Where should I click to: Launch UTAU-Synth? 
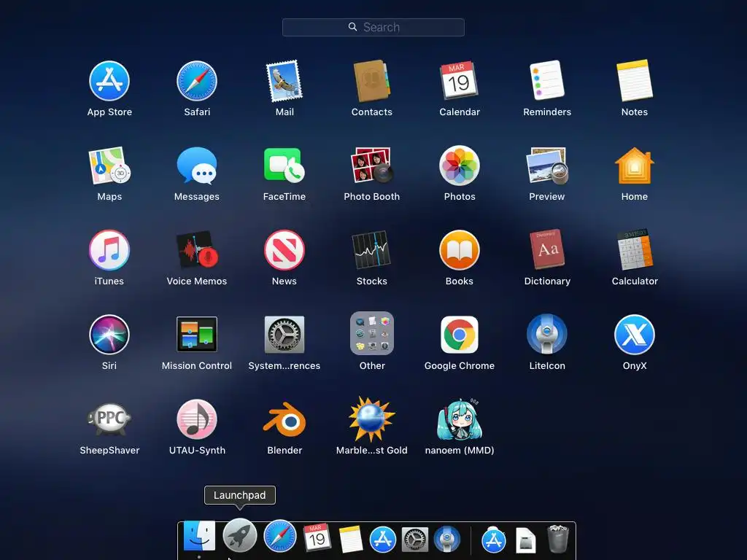pyautogui.click(x=197, y=419)
